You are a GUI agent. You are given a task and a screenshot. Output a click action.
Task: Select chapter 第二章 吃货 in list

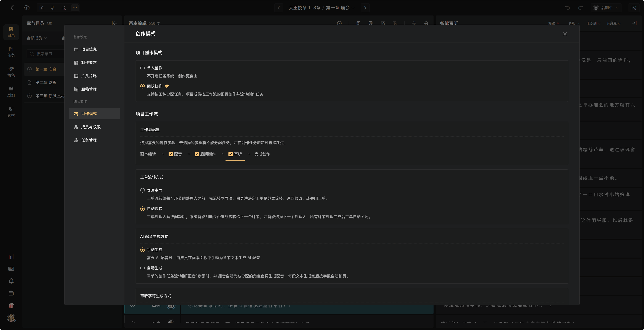[x=44, y=82]
